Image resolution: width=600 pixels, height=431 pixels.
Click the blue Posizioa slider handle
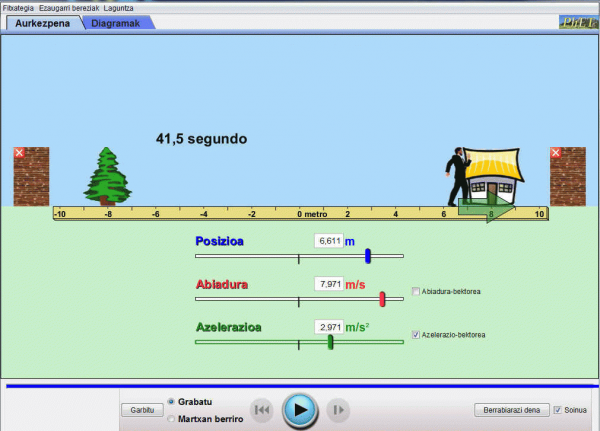click(x=368, y=256)
